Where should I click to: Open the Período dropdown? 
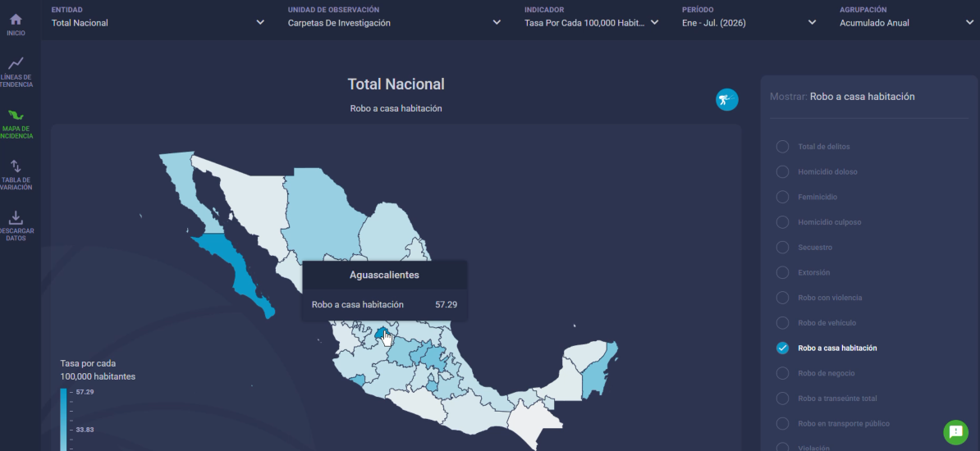749,22
